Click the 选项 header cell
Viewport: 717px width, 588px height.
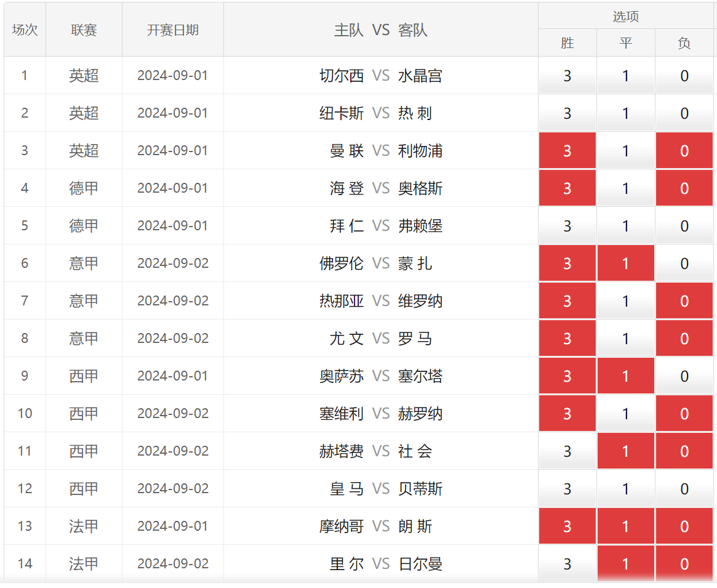pyautogui.click(x=625, y=17)
